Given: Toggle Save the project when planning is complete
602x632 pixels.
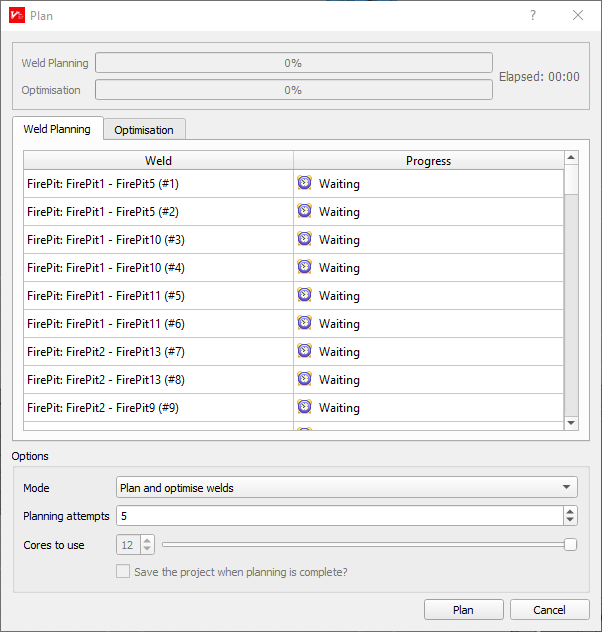Looking at the screenshot, I should click(x=123, y=571).
